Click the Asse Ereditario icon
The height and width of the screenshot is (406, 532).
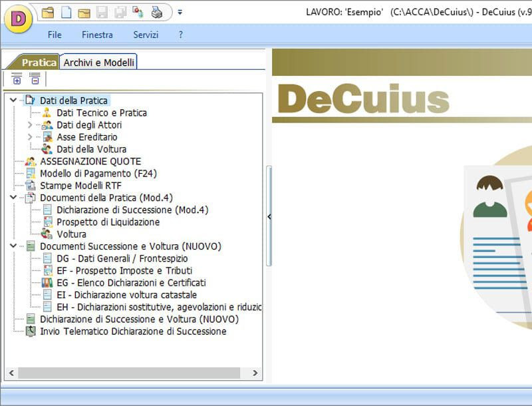(48, 137)
